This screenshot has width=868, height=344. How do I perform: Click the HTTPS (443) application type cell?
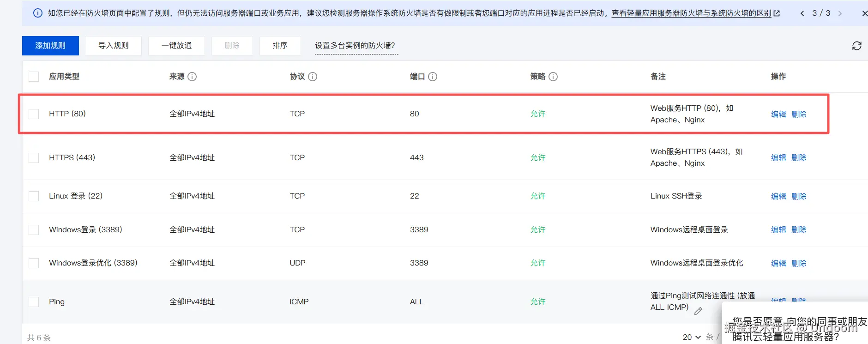72,157
